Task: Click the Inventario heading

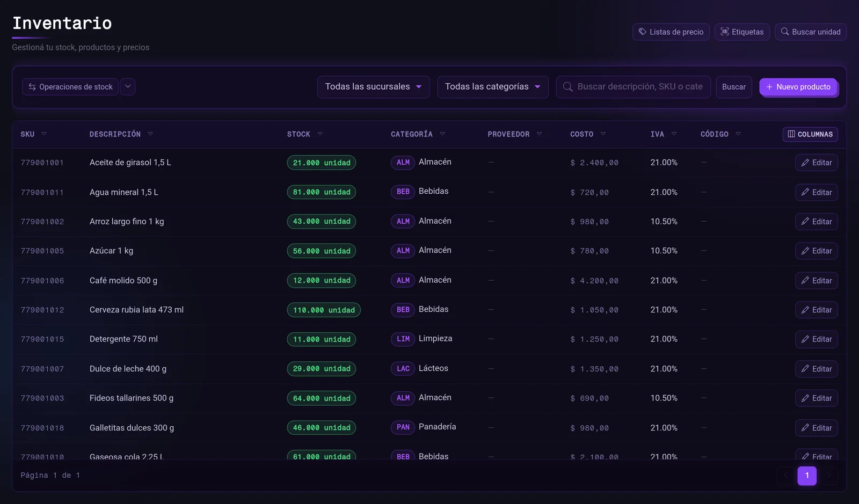Action: click(62, 23)
